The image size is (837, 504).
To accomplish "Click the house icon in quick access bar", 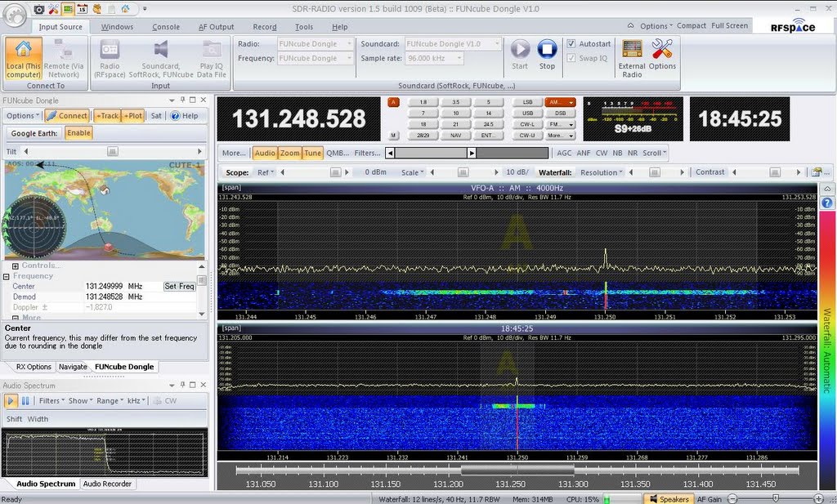I will point(125,9).
